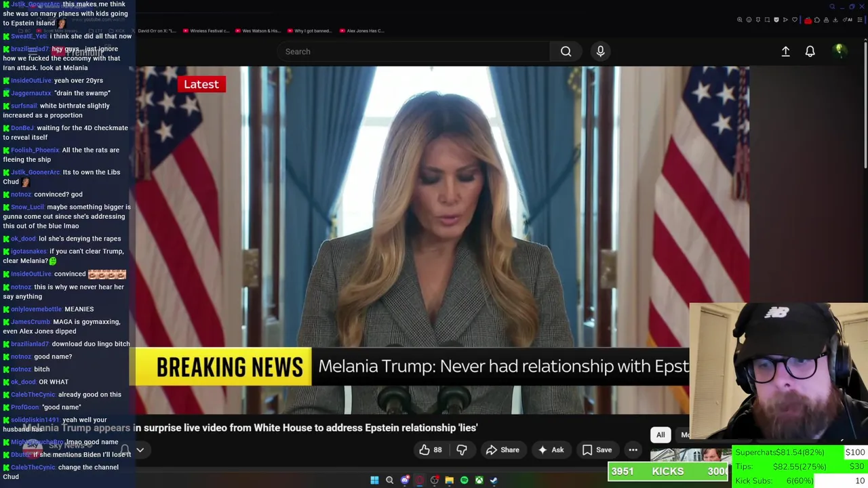Open the 'Why I got banned...' bookmark
Screen dimensions: 868x488
(x=309, y=30)
